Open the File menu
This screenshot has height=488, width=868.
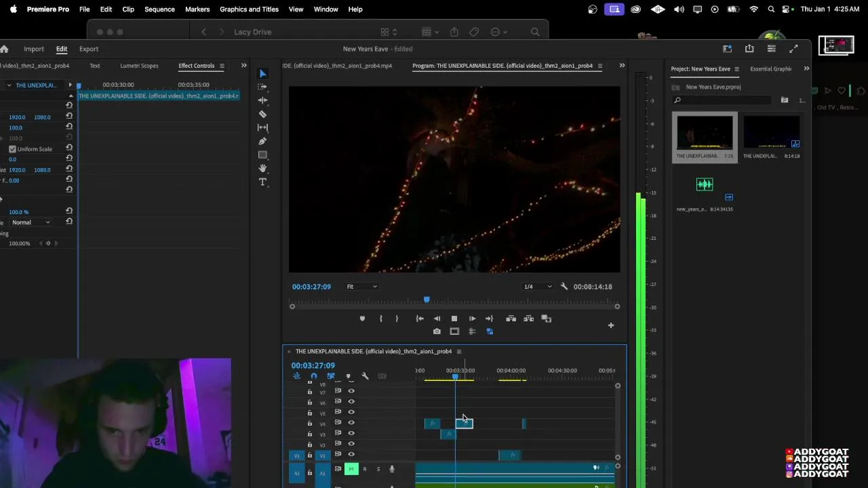tap(84, 9)
